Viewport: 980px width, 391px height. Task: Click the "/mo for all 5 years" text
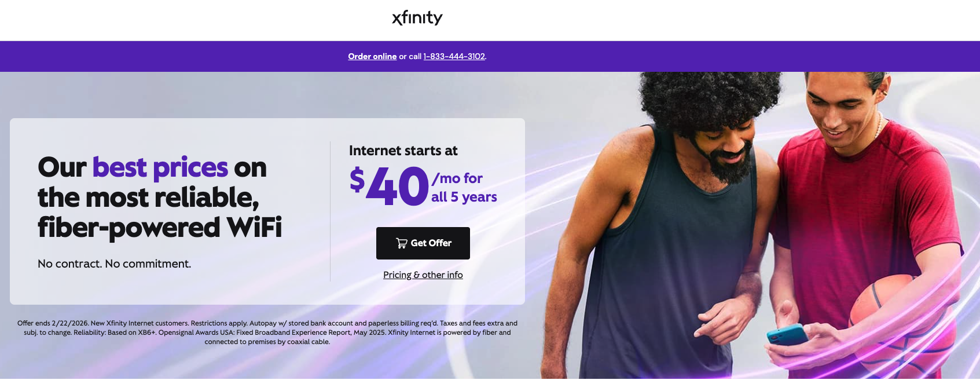[x=464, y=188]
